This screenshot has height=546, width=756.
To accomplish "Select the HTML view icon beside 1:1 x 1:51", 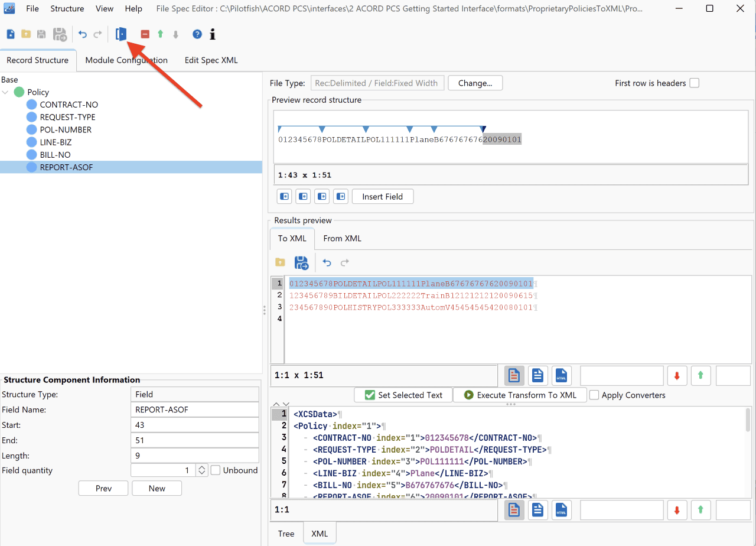I will pos(561,375).
